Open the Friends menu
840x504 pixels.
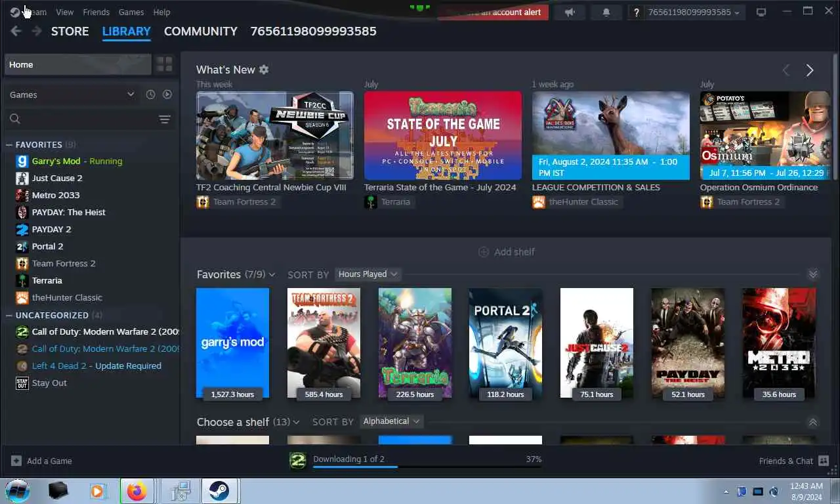click(96, 12)
